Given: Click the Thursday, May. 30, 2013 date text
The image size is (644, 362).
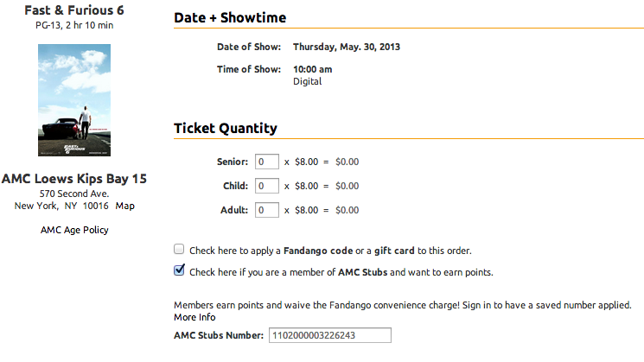Looking at the screenshot, I should (347, 47).
